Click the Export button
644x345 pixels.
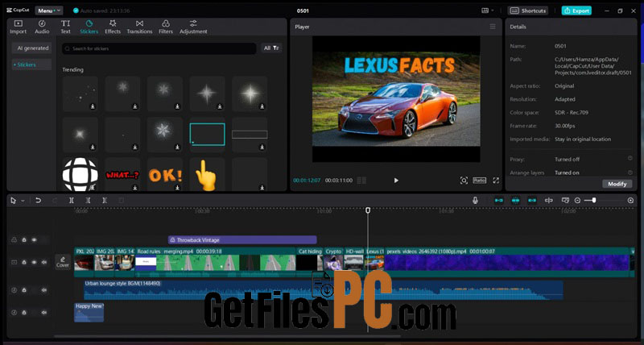click(576, 10)
